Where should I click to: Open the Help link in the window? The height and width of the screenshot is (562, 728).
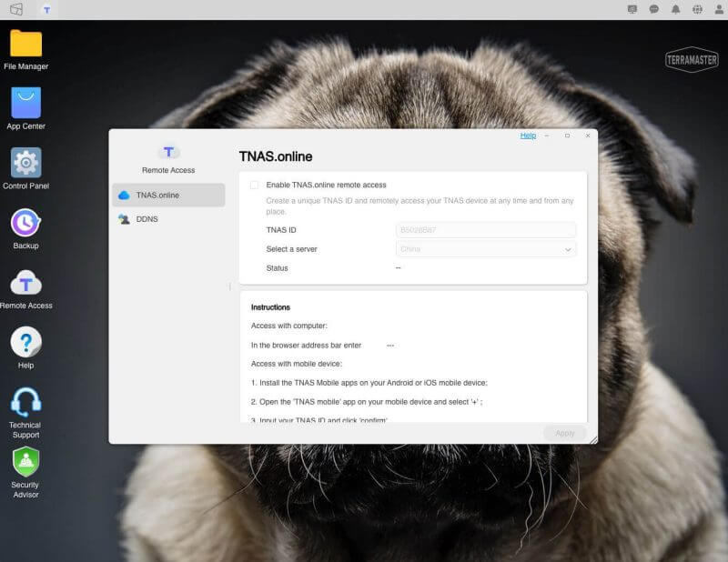528,135
